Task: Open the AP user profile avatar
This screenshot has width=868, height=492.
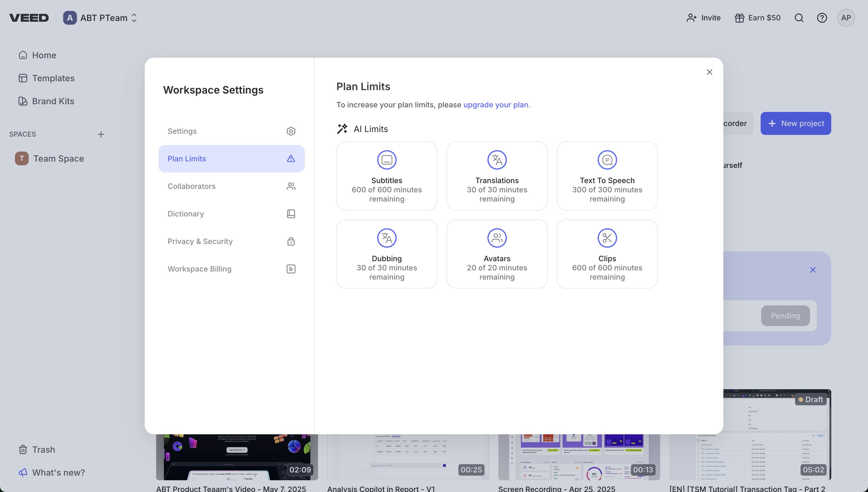Action: 846,18
